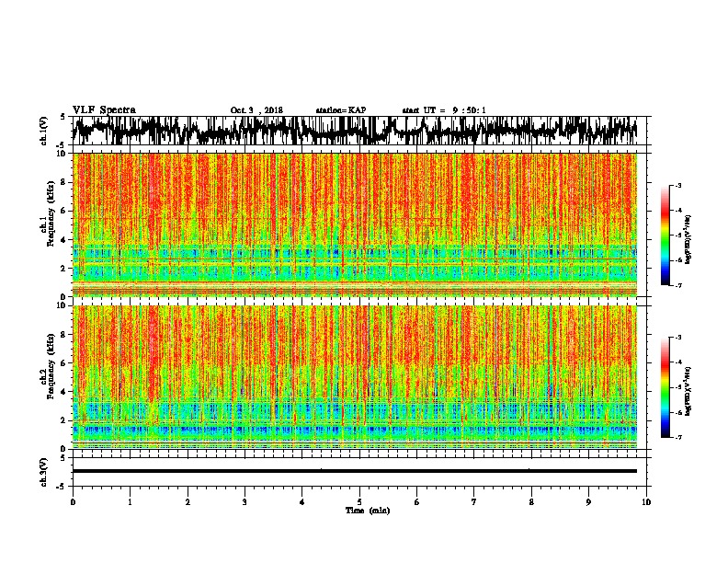Select the date text "Oct. 3, 2018"
This screenshot has height=563, width=728.
click(256, 110)
